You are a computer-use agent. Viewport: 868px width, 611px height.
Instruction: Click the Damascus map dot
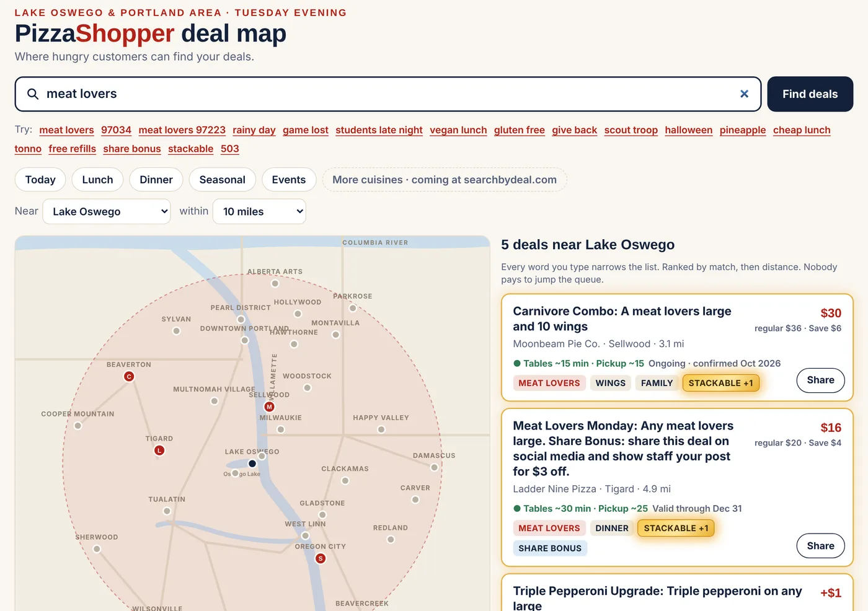click(x=434, y=467)
